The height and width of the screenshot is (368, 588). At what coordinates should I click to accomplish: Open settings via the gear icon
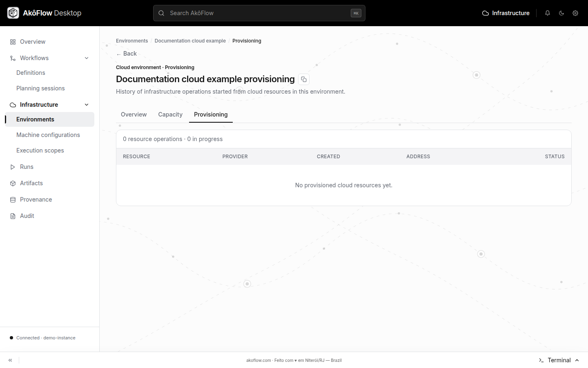click(575, 13)
